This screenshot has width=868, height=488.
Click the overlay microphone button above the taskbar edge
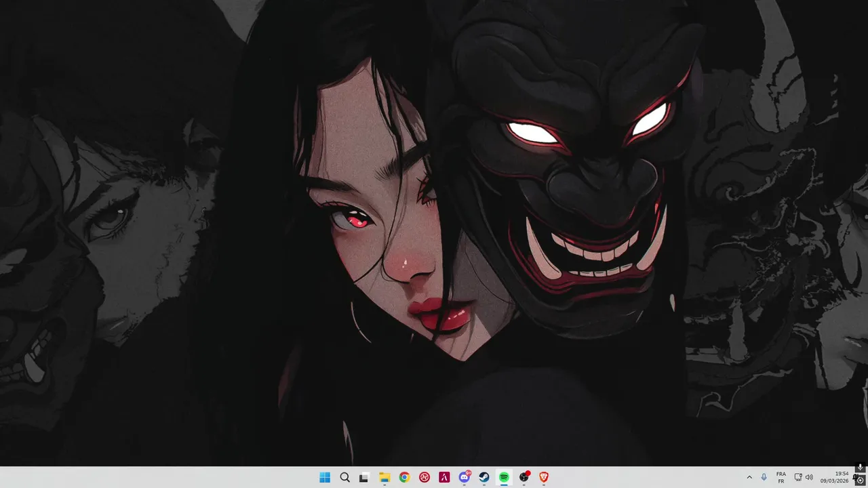pyautogui.click(x=861, y=468)
